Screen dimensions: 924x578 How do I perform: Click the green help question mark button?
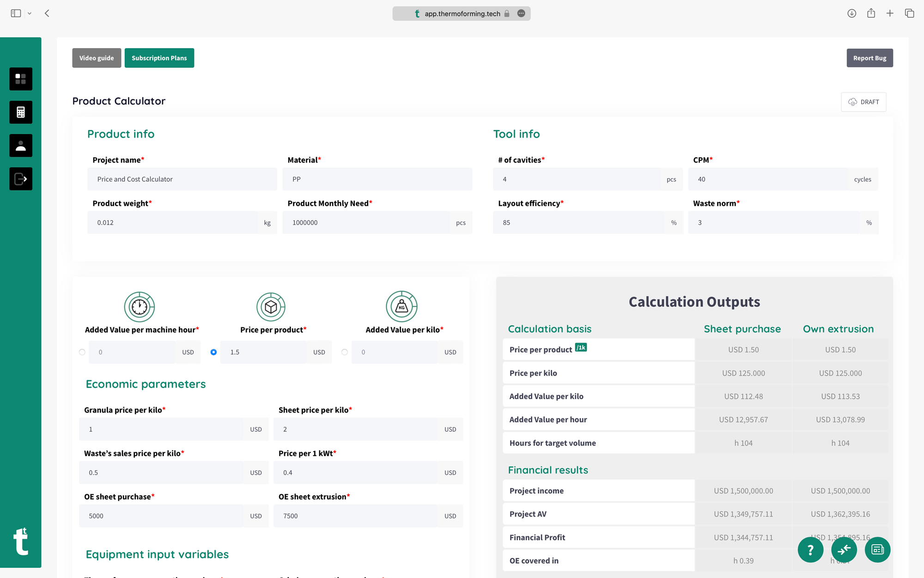coord(810,550)
